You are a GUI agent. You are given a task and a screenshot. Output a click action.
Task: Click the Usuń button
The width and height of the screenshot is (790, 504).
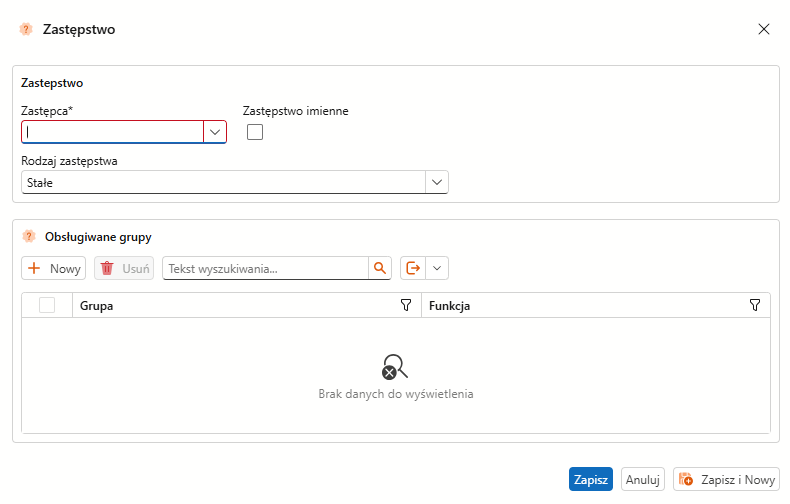124,268
